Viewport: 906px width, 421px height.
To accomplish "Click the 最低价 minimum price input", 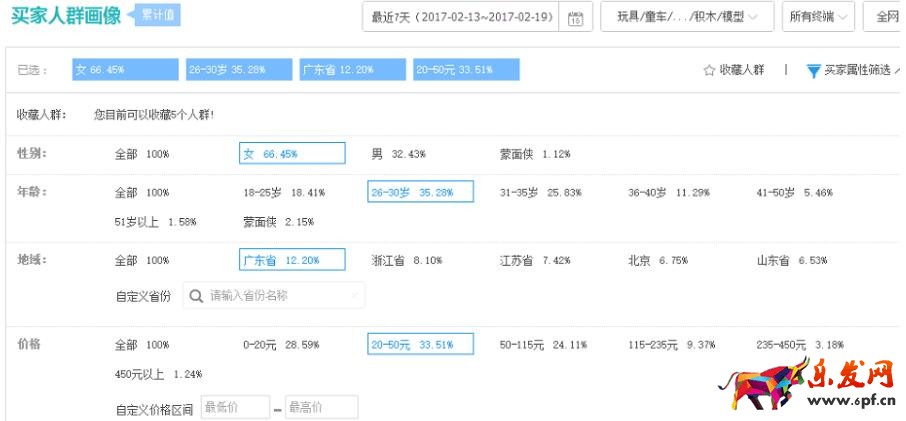I will [x=235, y=407].
